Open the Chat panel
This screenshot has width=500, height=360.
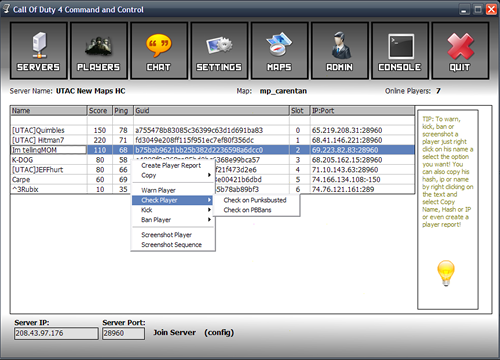click(159, 51)
